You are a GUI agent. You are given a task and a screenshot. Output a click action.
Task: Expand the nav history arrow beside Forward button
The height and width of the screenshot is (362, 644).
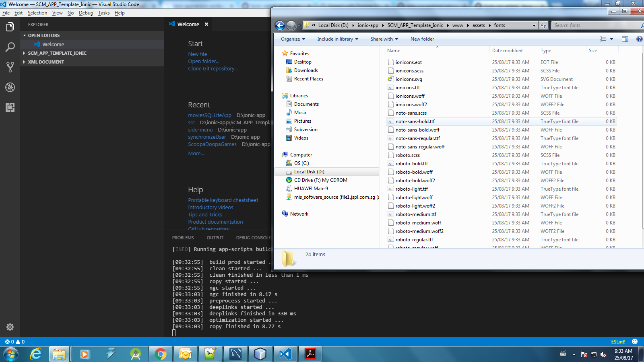click(x=299, y=25)
